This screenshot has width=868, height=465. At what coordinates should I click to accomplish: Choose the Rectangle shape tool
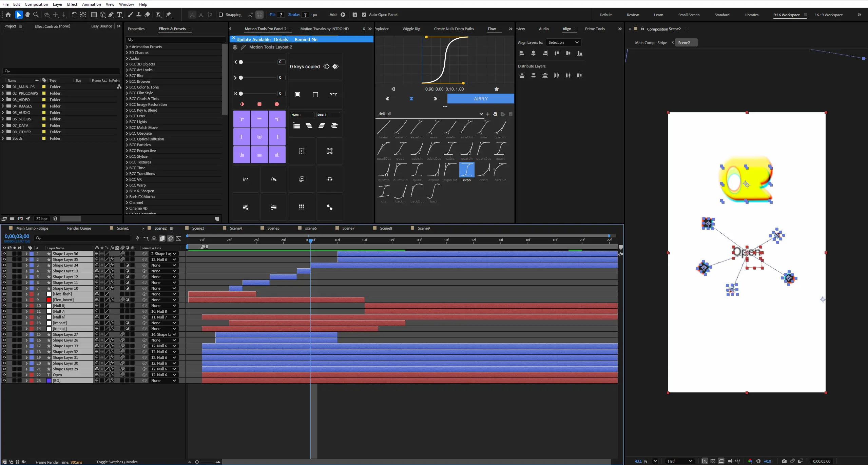click(94, 15)
